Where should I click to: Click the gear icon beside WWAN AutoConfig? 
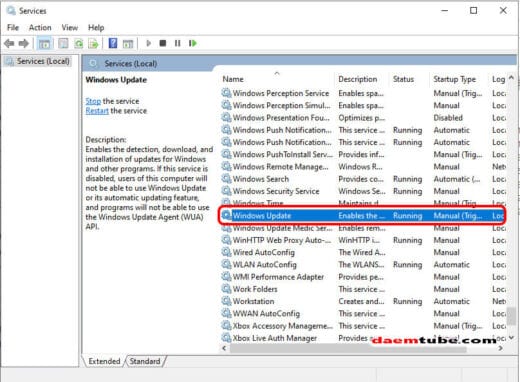(x=226, y=314)
